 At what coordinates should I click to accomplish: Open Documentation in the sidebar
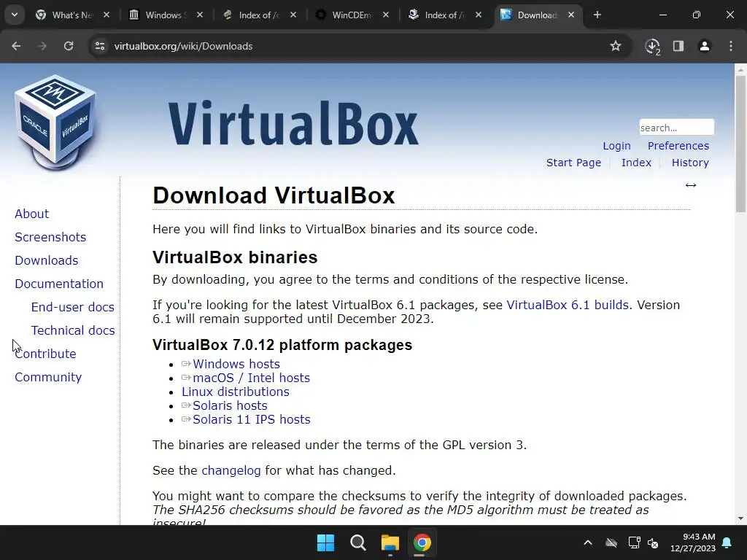coord(59,284)
